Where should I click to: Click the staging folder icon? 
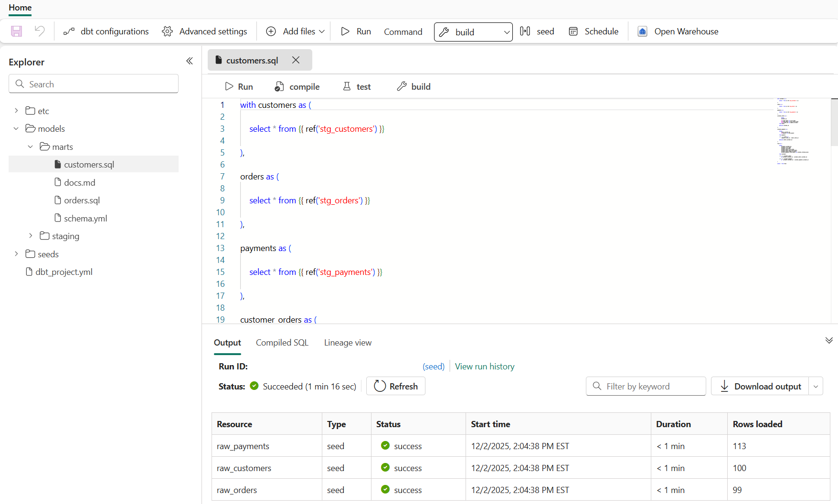45,236
